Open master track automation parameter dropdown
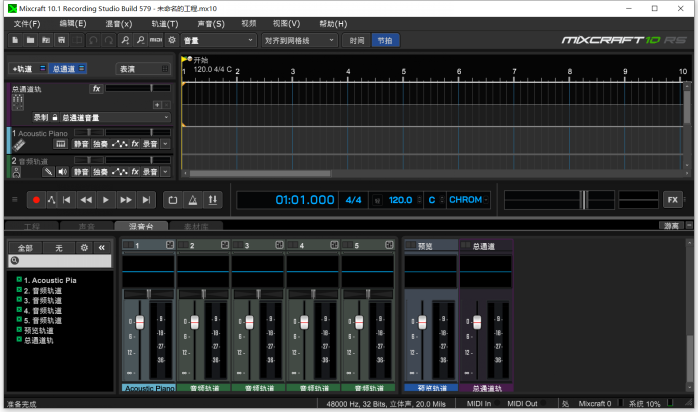Image resolution: width=698 pixels, height=412 pixels. 115,117
